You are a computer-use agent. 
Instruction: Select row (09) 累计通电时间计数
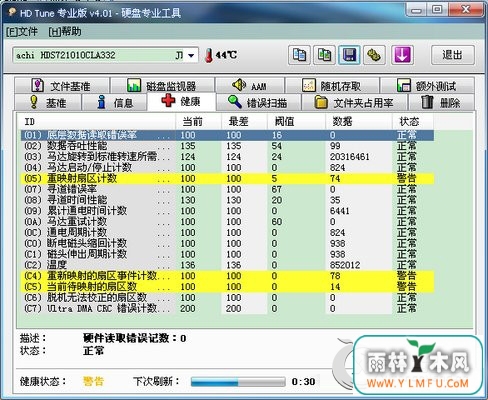(x=227, y=211)
